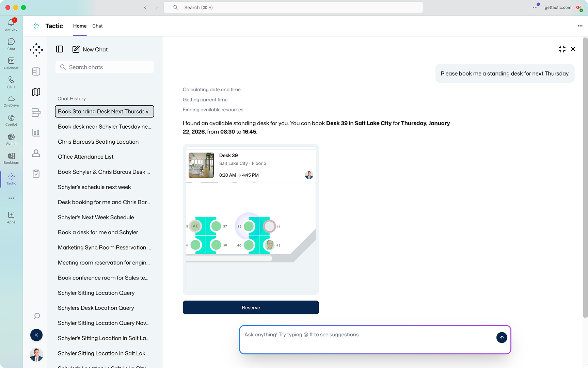This screenshot has height=368, width=588.
Task: Open Chat in the Teams sidebar
Action: [x=11, y=44]
